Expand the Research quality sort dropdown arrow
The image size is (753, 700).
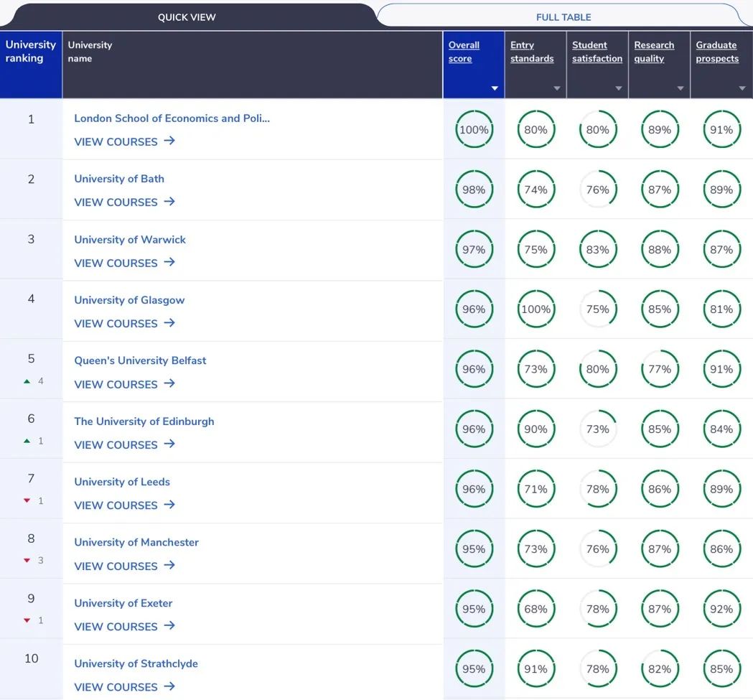click(x=680, y=88)
